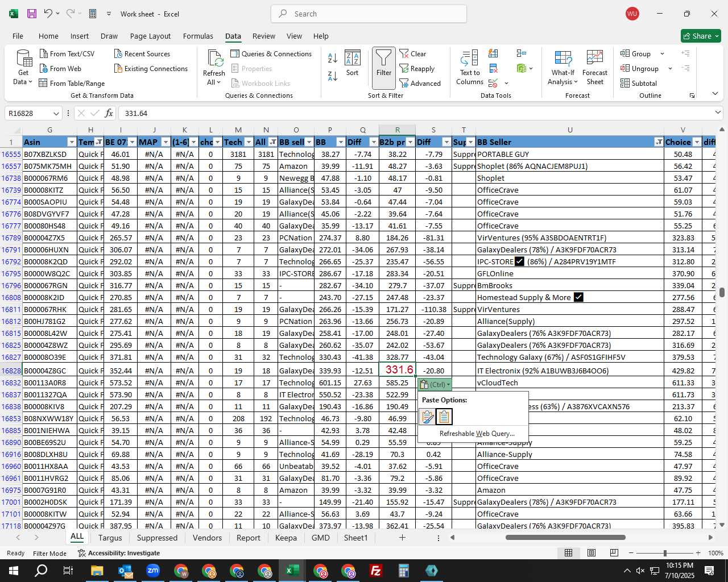This screenshot has width=728, height=582.
Task: Switch to the Page Layout ribbon tab
Action: tap(150, 36)
